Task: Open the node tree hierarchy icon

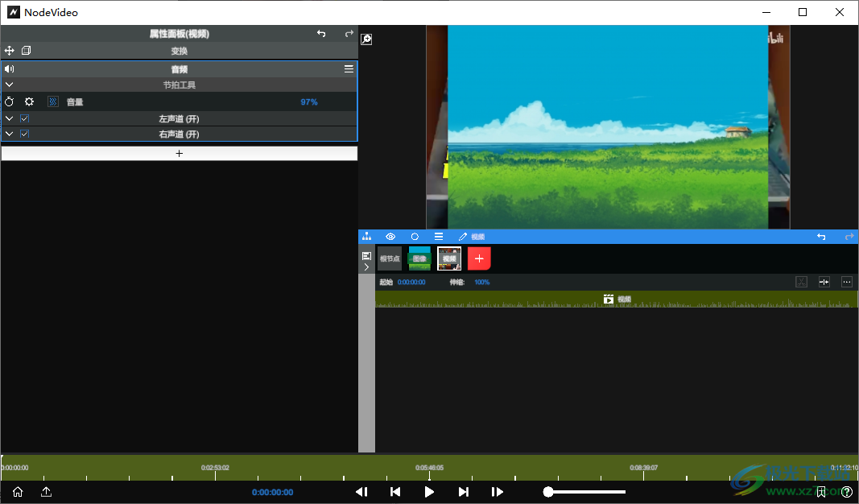Action: click(366, 237)
